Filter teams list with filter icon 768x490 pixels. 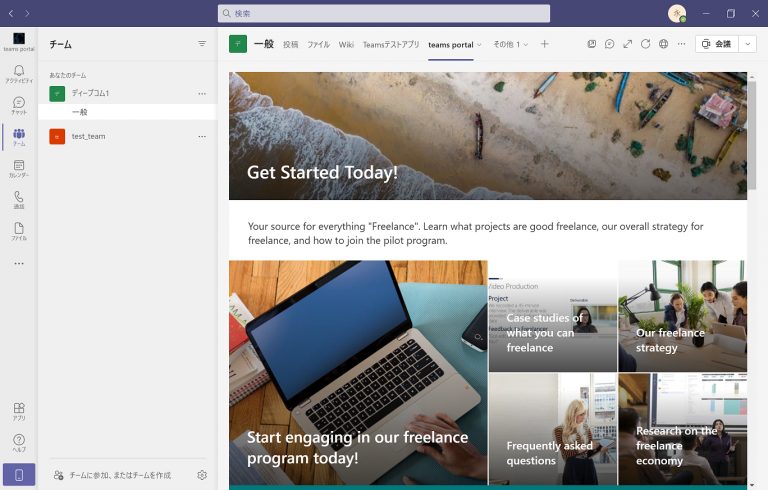pyautogui.click(x=202, y=44)
